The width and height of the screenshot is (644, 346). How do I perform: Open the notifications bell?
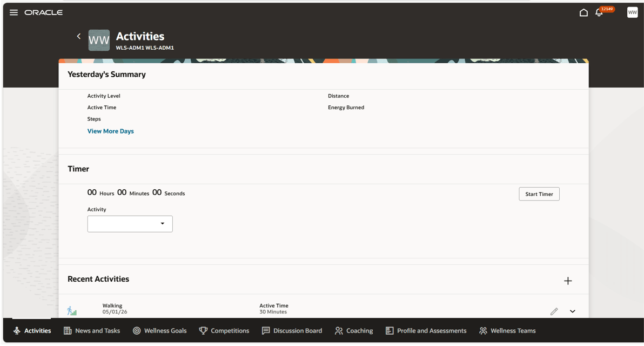599,13
